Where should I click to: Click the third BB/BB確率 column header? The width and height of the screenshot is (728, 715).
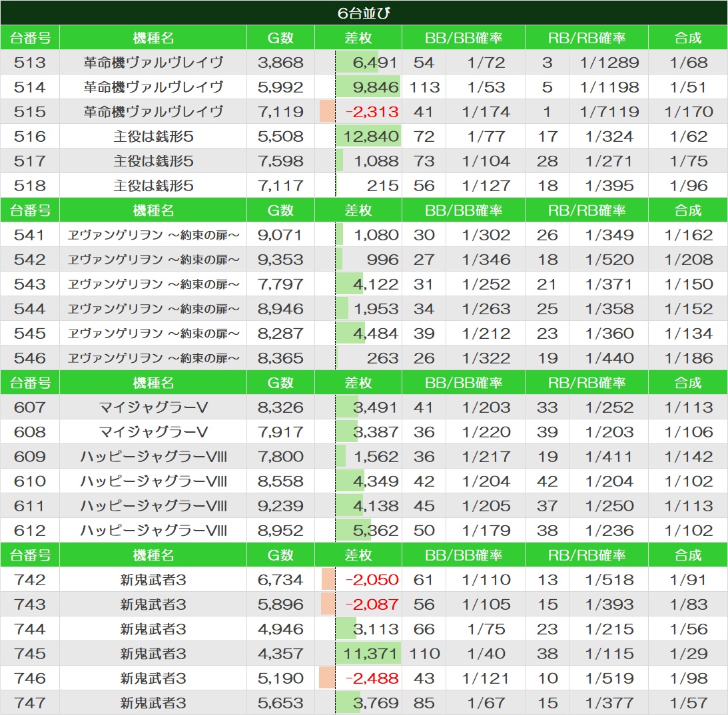coord(464,382)
